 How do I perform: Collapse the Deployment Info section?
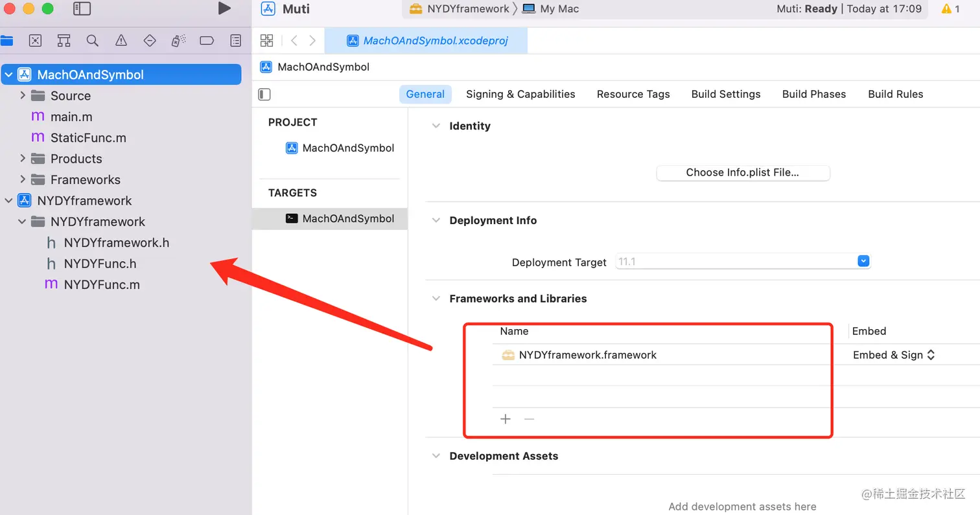coord(436,221)
